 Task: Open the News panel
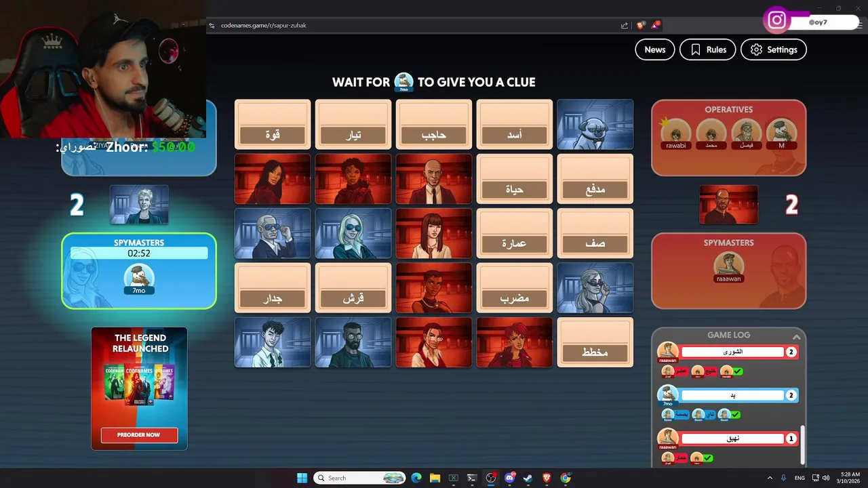point(655,49)
